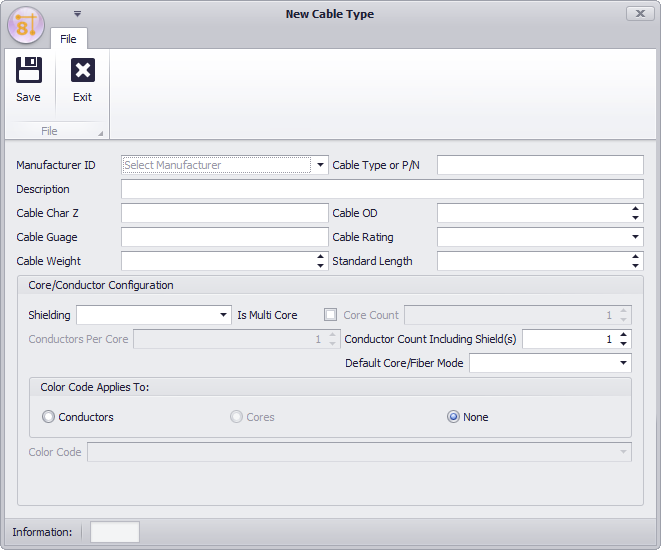The width and height of the screenshot is (661, 550).
Task: Select the None radio button
Action: [453, 417]
